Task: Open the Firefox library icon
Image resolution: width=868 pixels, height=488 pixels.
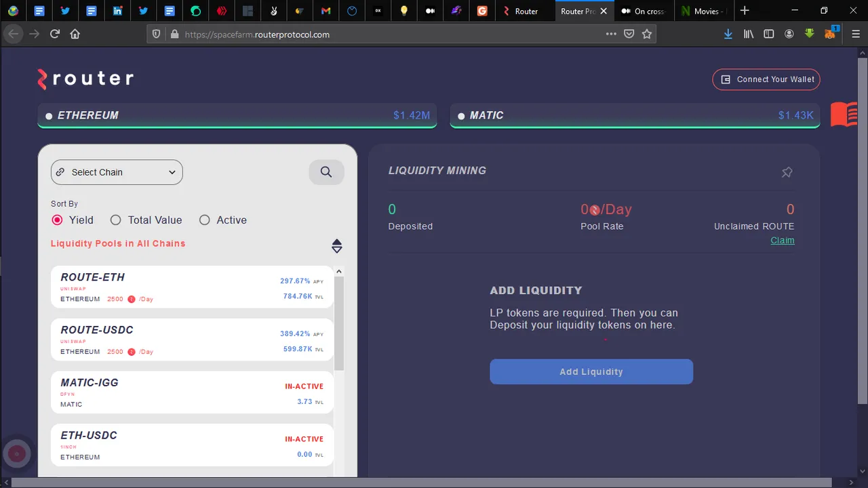Action: (749, 34)
